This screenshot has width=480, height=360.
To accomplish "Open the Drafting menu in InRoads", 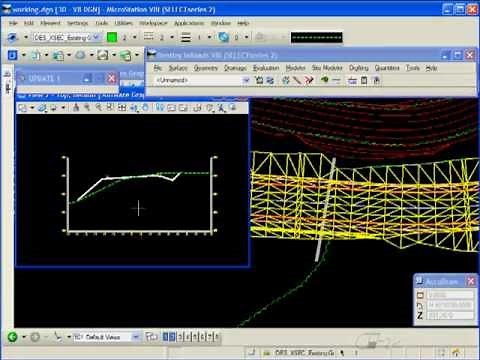I will coord(359,68).
